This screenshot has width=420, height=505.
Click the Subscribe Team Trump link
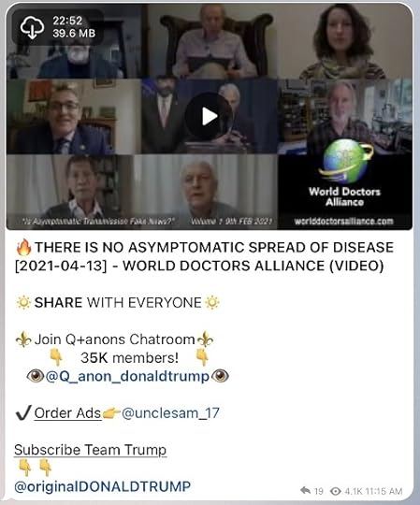tap(90, 450)
